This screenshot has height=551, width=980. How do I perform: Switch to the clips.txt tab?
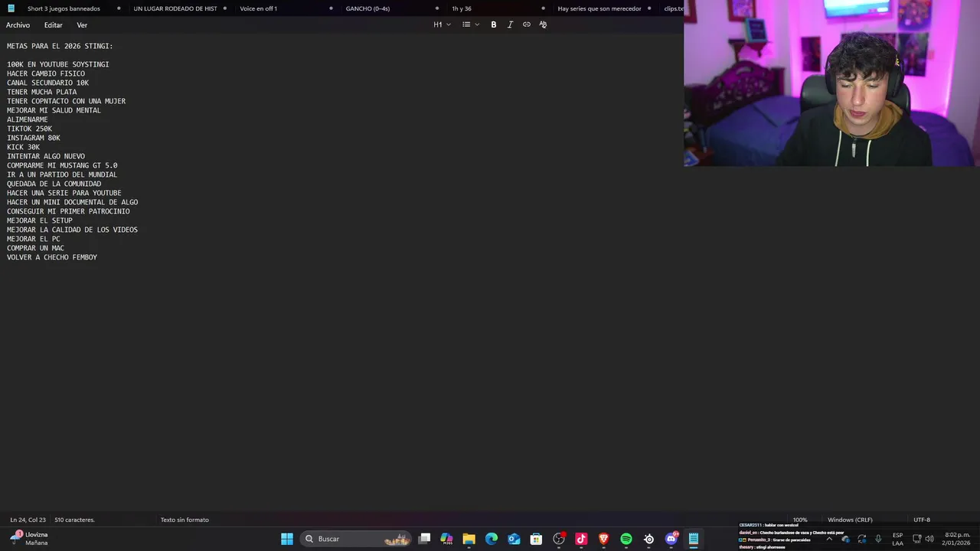coord(673,8)
